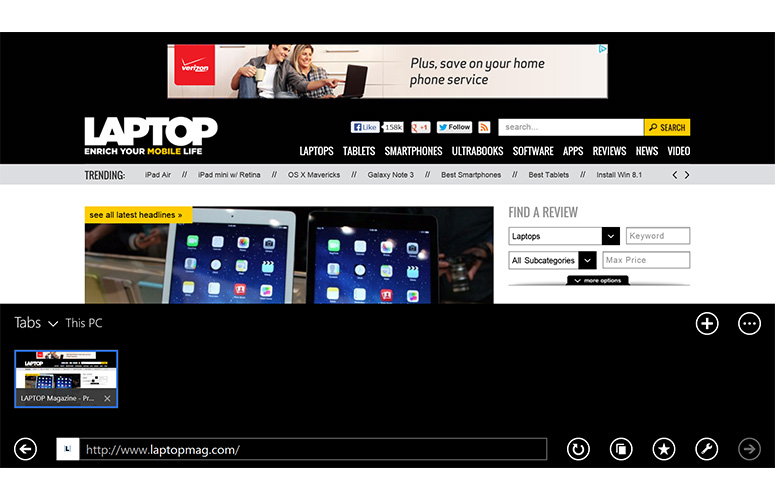Viewport: 775px width, 500px height.
Task: Open the ULTRABOOKS navigation menu
Action: (x=477, y=151)
